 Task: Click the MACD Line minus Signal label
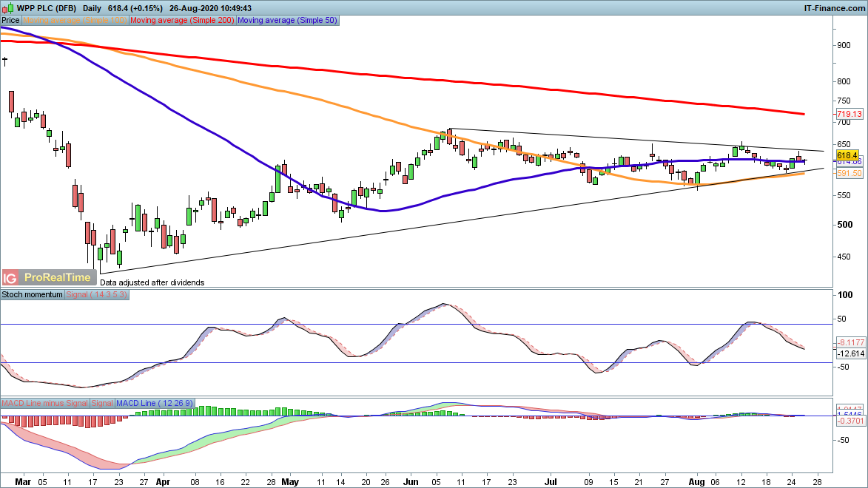pos(44,403)
